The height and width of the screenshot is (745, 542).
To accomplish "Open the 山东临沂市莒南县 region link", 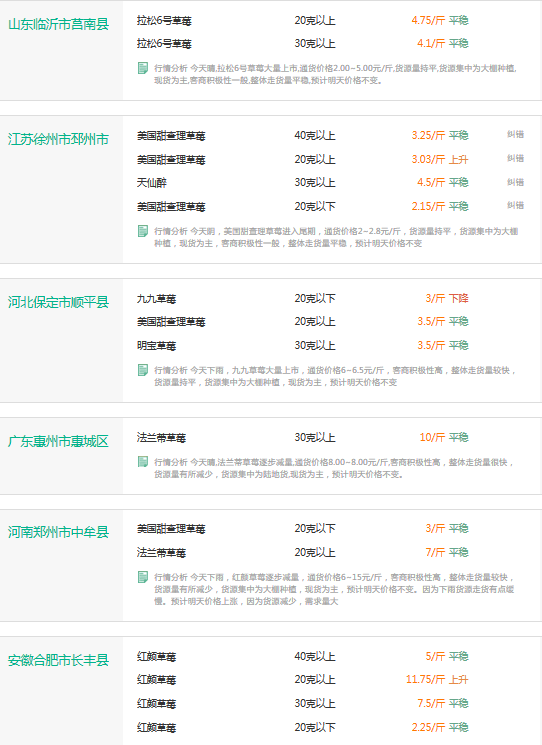I will coord(58,24).
